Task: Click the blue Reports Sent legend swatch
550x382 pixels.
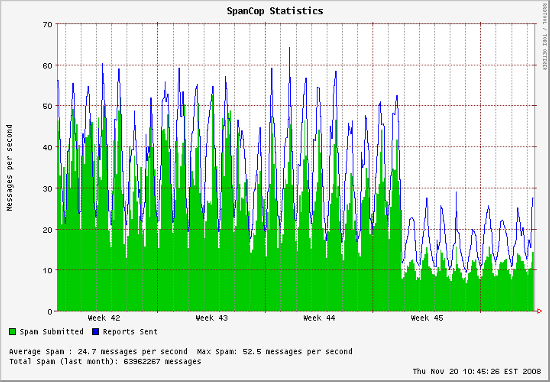Action: [x=95, y=331]
